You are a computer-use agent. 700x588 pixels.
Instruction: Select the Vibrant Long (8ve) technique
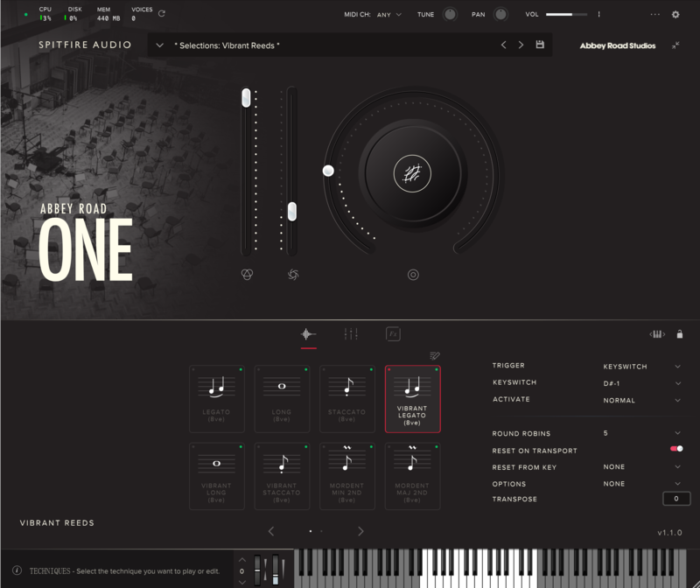[216, 476]
